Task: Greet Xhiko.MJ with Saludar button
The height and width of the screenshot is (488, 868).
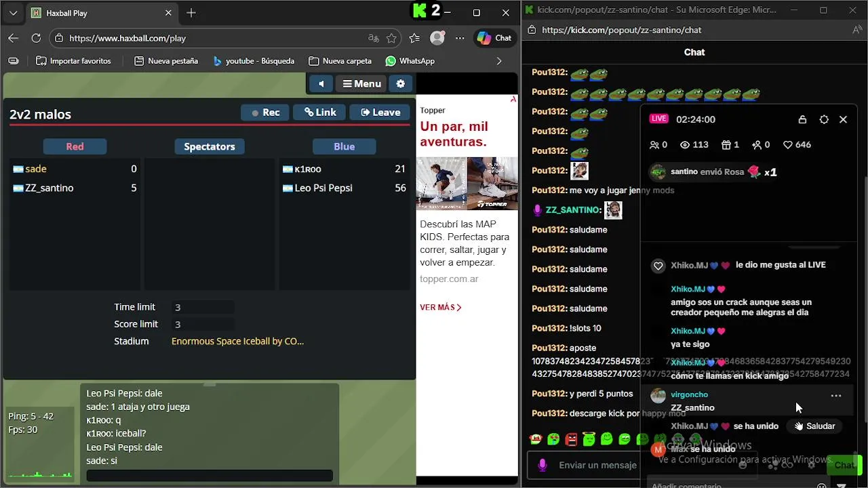Action: (x=814, y=426)
